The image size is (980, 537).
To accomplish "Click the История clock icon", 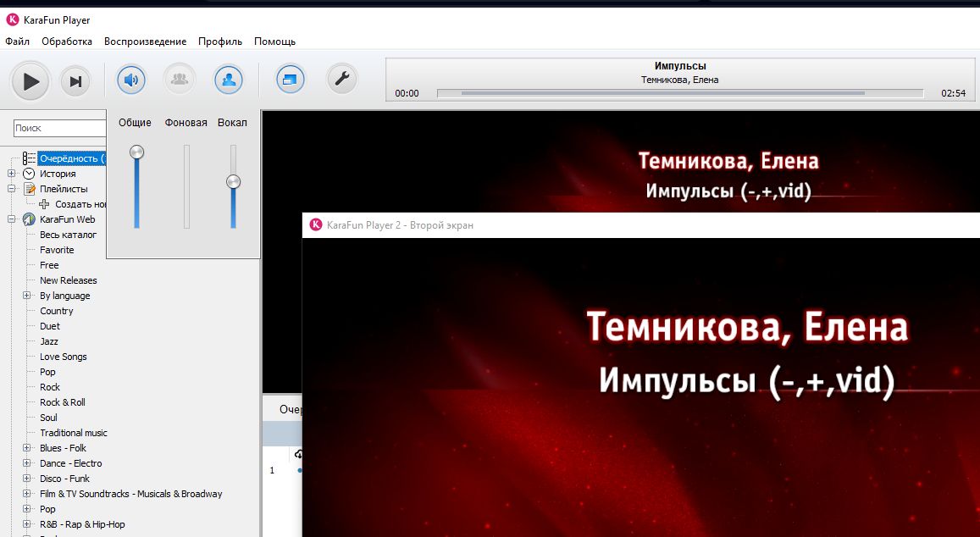I will click(x=29, y=174).
